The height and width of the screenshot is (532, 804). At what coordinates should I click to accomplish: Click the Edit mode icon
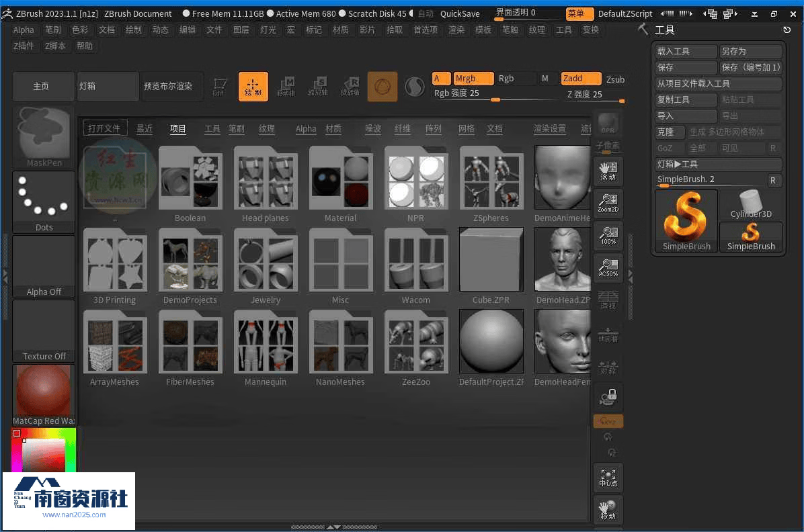click(x=219, y=87)
